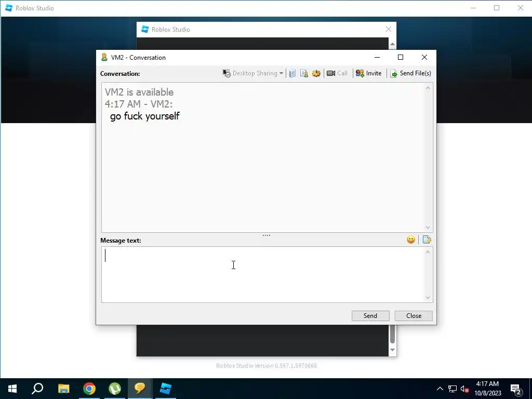Screen dimensions: 532x399
Task: Open the smiley emoticon picker
Action: pyautogui.click(x=411, y=240)
